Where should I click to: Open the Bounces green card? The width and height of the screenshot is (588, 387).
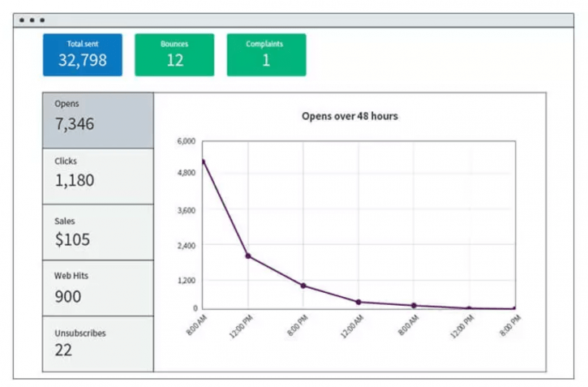pos(174,54)
